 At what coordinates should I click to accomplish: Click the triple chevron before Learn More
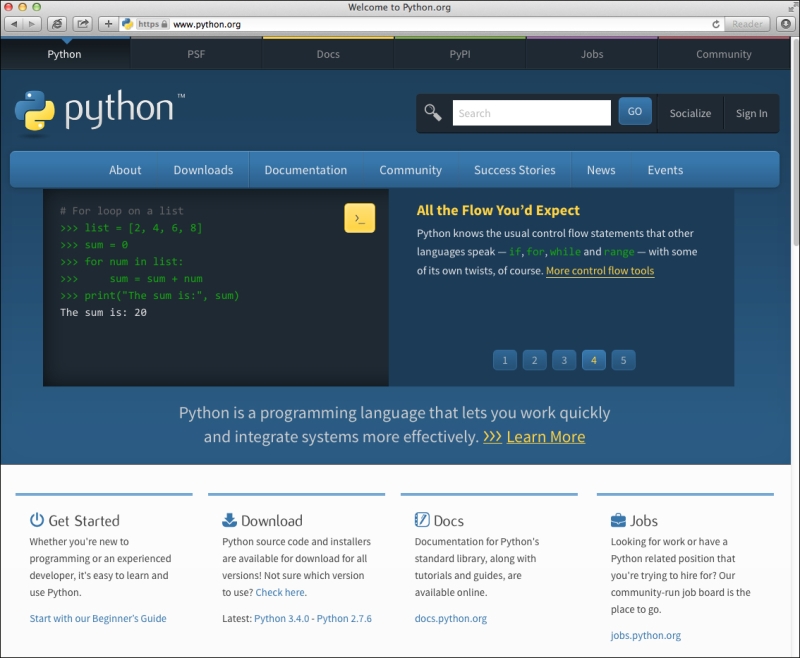[492, 437]
